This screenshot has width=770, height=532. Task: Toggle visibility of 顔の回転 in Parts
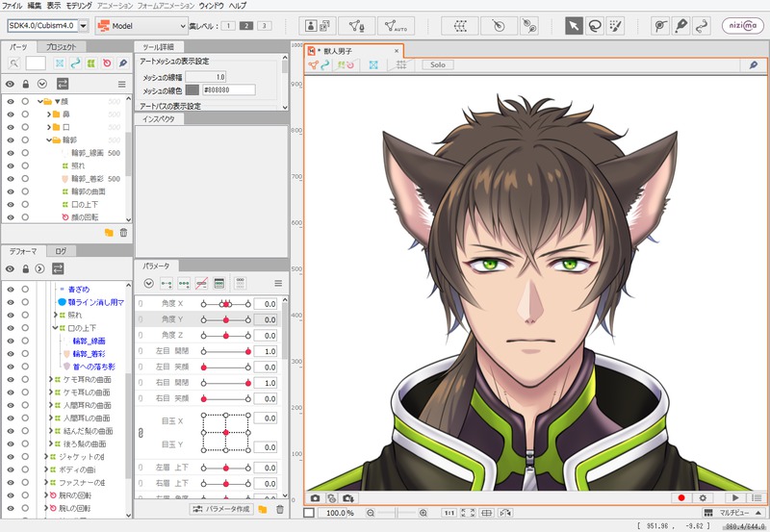click(11, 217)
